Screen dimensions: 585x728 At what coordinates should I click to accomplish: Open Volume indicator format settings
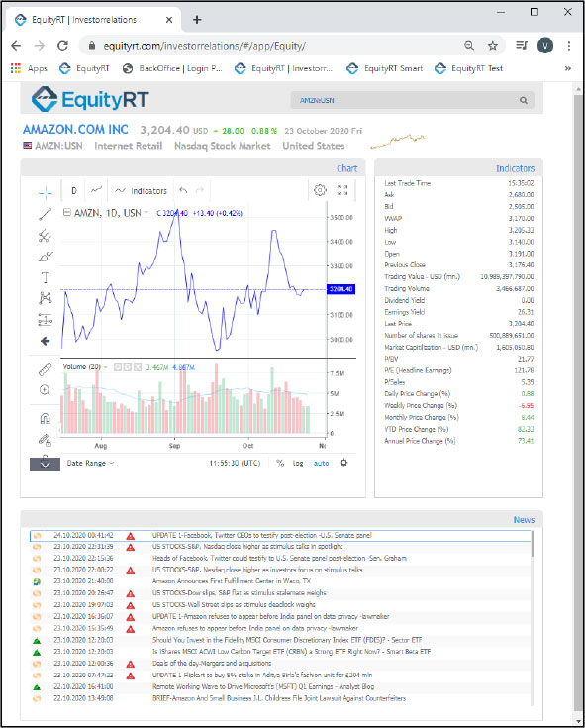click(x=128, y=367)
